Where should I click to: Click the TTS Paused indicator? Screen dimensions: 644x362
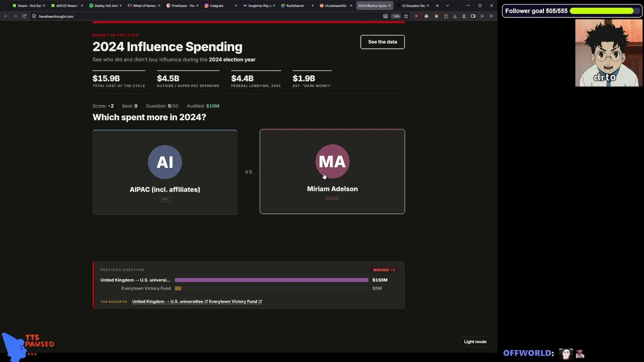coord(28,346)
